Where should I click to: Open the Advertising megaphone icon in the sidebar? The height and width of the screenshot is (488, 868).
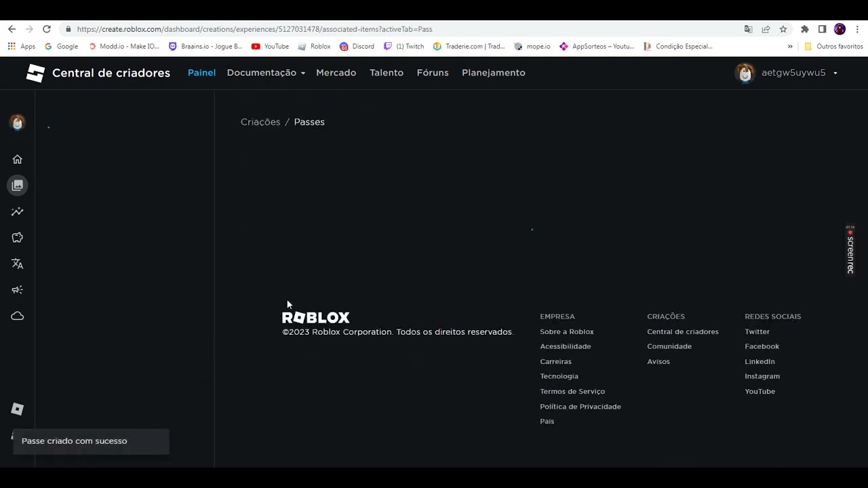pyautogui.click(x=18, y=289)
